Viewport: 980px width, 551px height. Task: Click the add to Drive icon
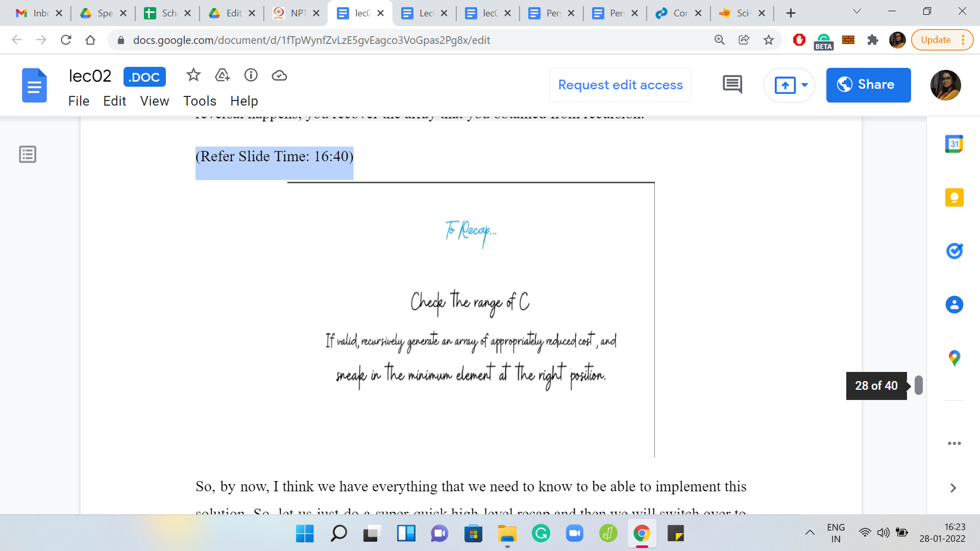222,76
